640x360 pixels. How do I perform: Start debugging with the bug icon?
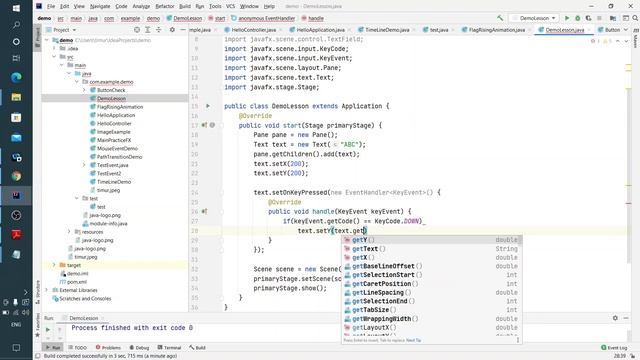578,18
